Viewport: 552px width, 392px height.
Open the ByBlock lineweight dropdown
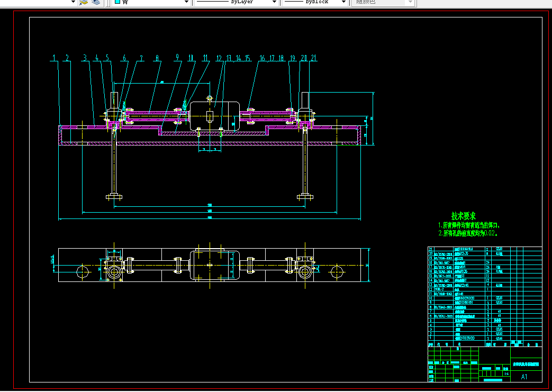[343, 2]
